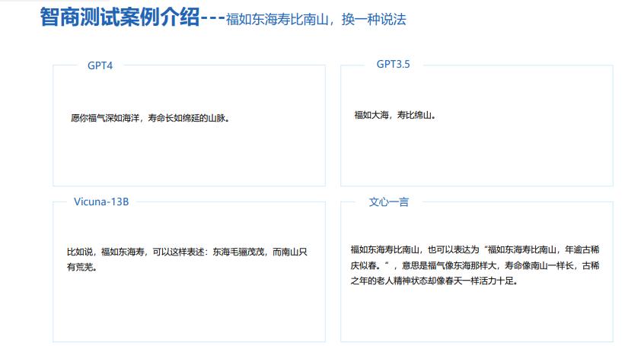Click the 文心一言 box heading
644x346 pixels.
388,202
